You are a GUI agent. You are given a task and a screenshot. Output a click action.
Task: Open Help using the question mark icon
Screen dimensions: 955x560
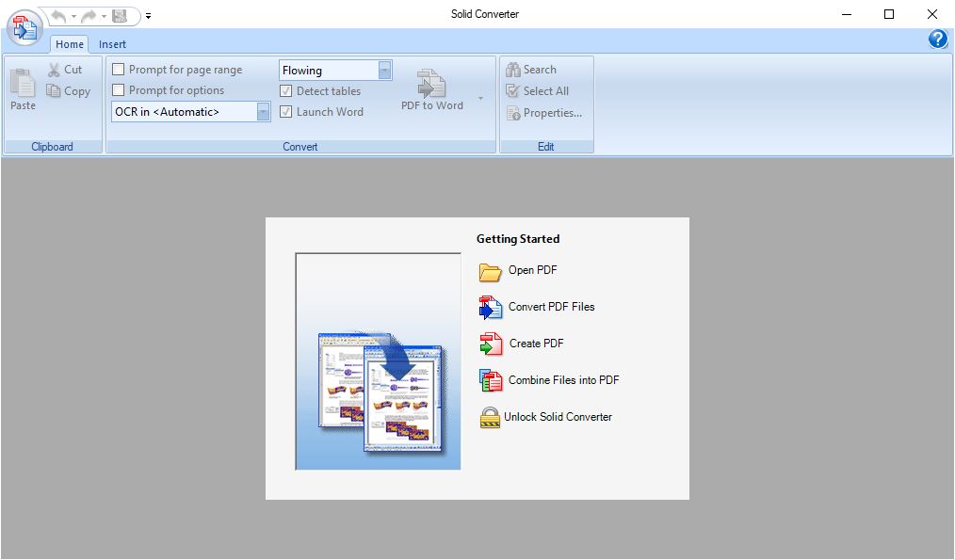click(x=938, y=40)
